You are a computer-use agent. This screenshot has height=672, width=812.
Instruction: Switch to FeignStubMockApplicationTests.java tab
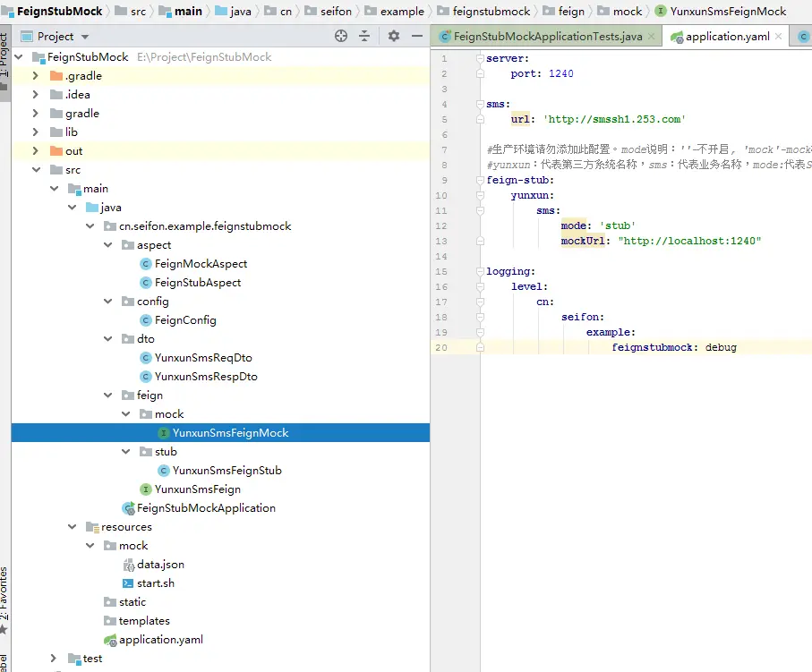[547, 37]
